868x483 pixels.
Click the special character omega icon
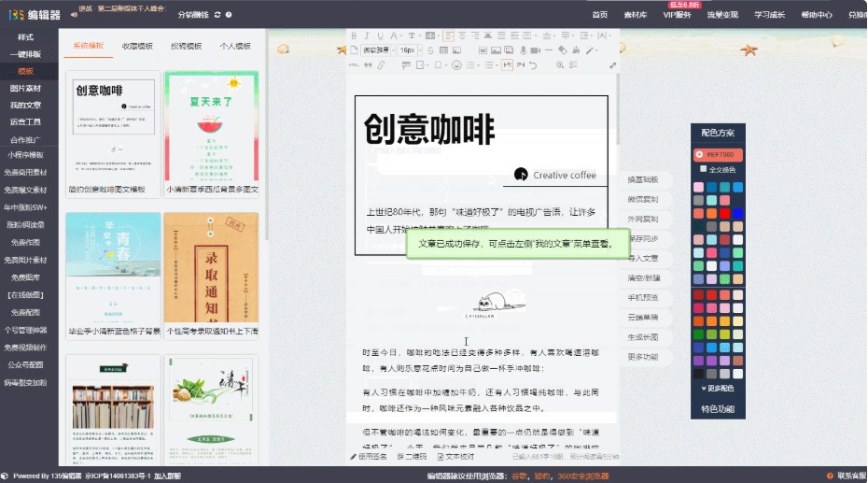[438, 65]
